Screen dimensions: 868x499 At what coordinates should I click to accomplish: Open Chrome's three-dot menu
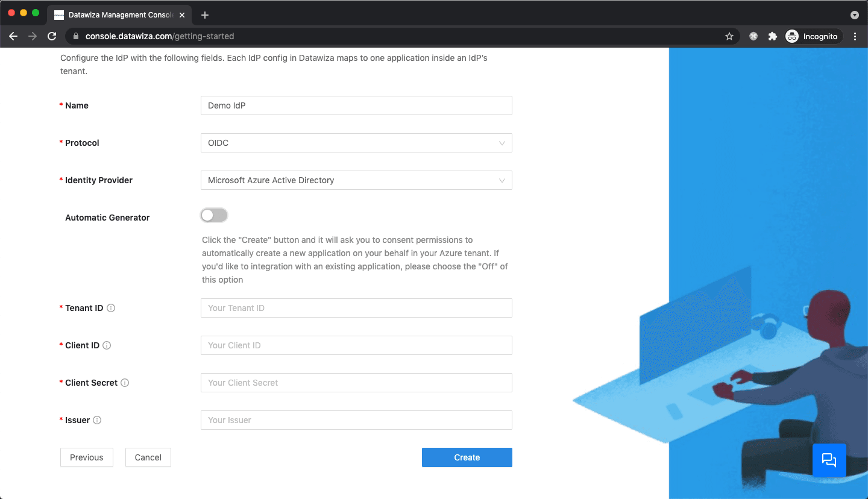tap(855, 36)
